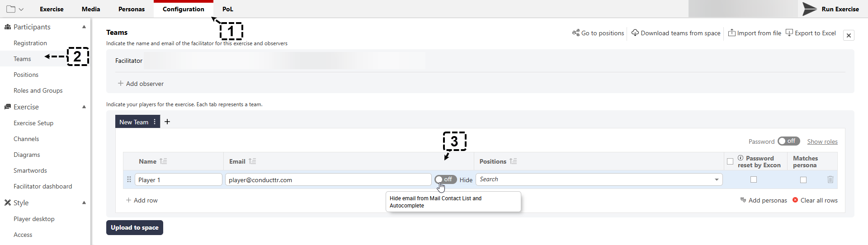Switch to the Personas tab
The image size is (868, 245).
[131, 9]
